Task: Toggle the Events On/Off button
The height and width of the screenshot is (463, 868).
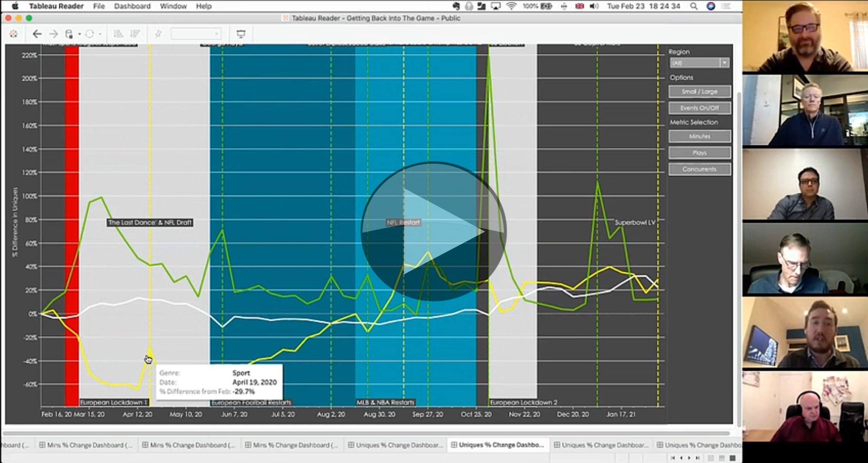Action: (x=699, y=108)
